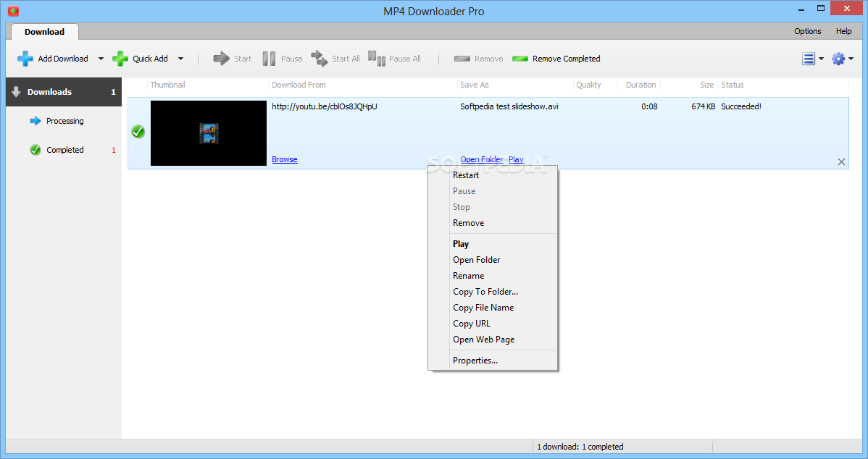
Task: Open the Help menu
Action: pos(843,31)
